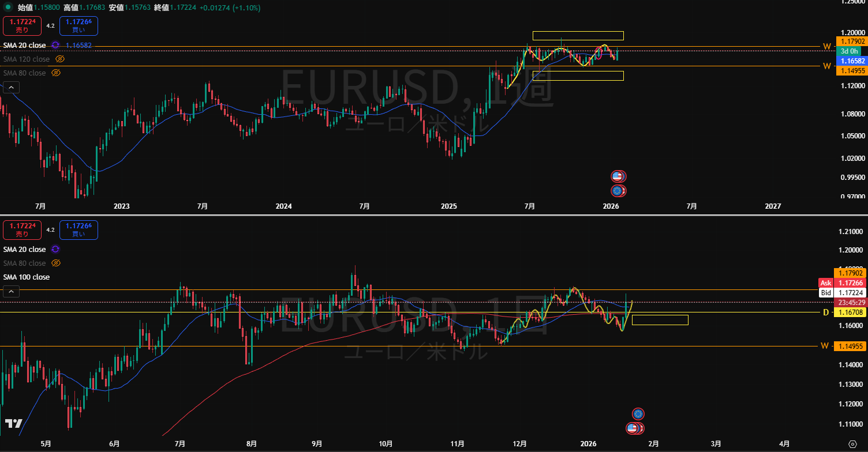The height and width of the screenshot is (452, 868).
Task: Unhide SMA 80 close in the daily chart
Action: (x=56, y=263)
